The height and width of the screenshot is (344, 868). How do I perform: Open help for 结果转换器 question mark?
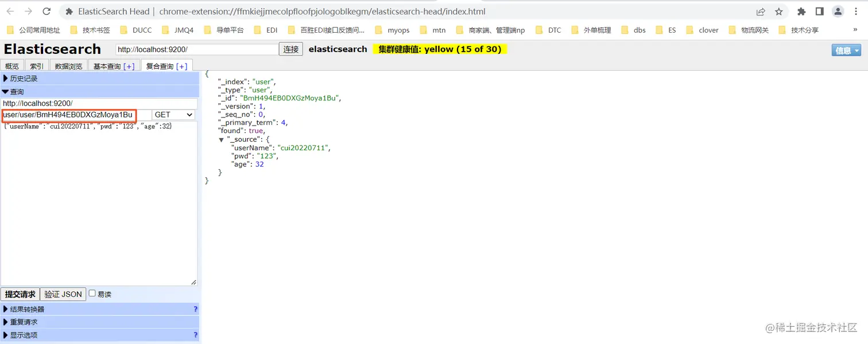point(195,309)
